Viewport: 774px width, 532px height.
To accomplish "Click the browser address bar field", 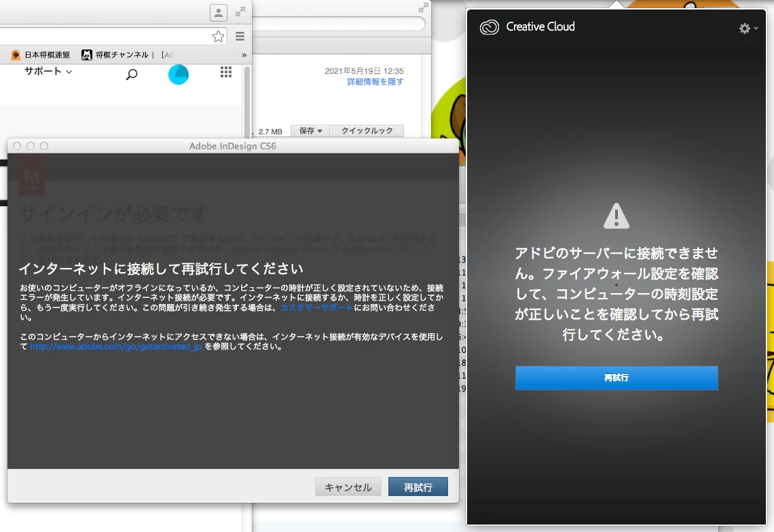I will [x=113, y=36].
